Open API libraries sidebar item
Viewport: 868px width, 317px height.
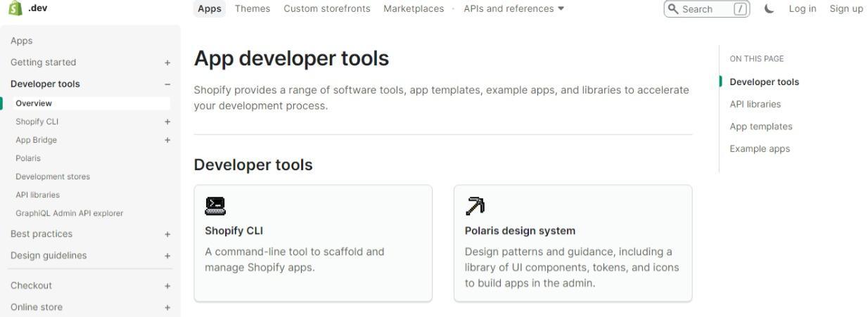[x=37, y=195]
